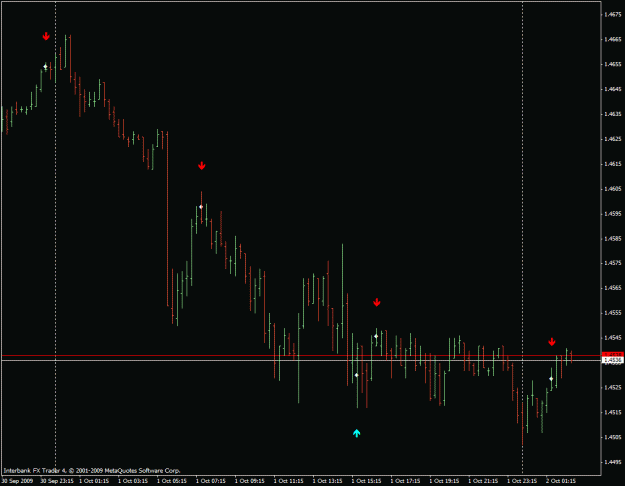The width and height of the screenshot is (625, 486).
Task: Click the 1 Oct 13:15 time axis label
Action: pyautogui.click(x=327, y=481)
